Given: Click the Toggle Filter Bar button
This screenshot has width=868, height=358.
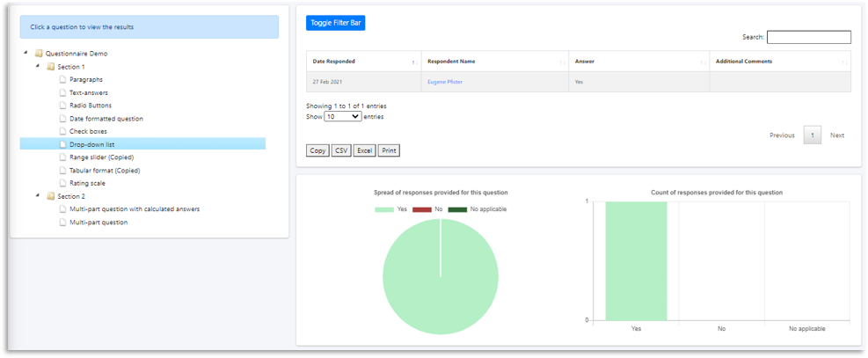Looking at the screenshot, I should 335,23.
